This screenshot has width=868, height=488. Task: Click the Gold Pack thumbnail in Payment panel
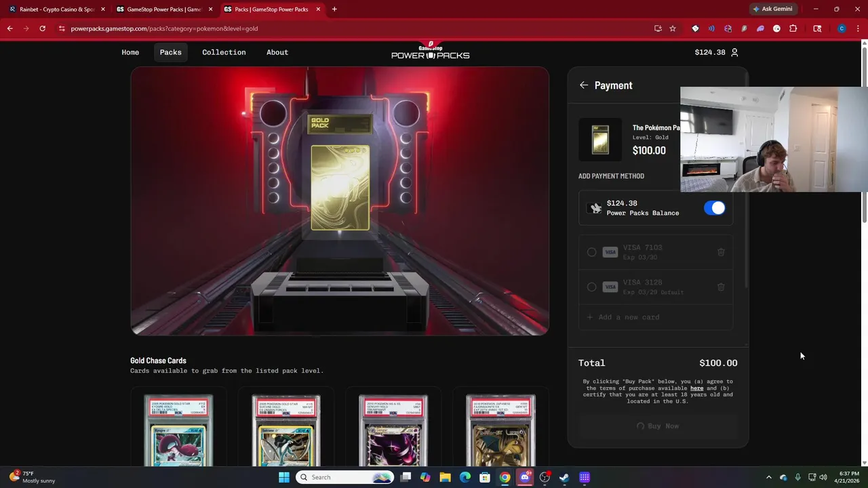click(x=600, y=140)
